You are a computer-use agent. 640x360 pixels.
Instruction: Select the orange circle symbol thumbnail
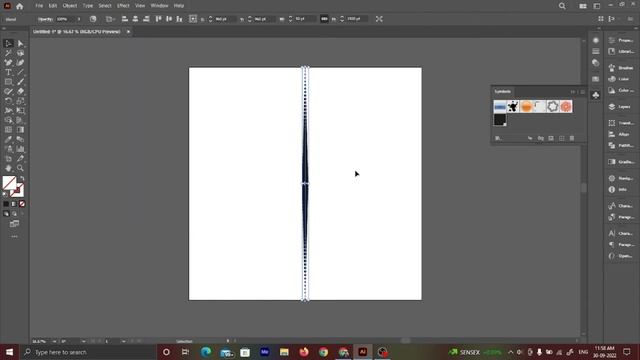tap(526, 107)
